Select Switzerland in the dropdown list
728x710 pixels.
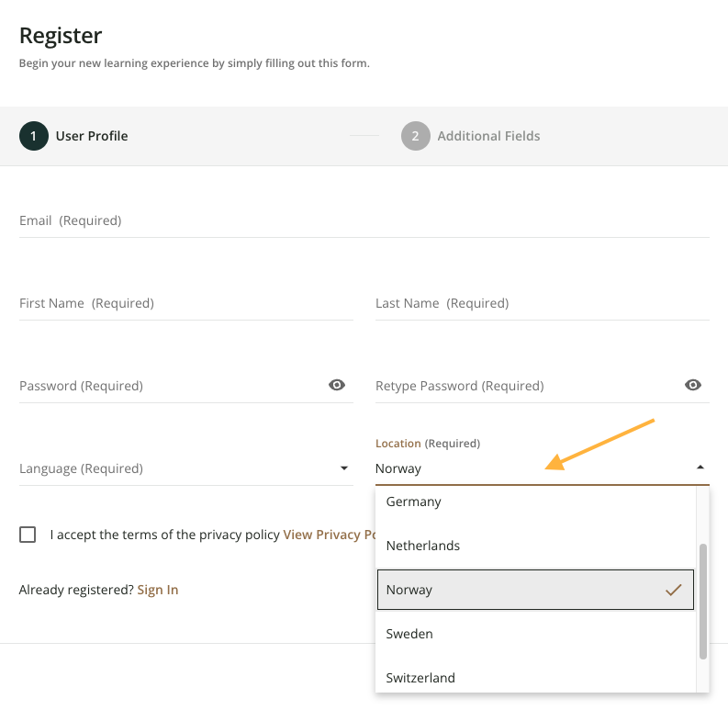click(420, 678)
